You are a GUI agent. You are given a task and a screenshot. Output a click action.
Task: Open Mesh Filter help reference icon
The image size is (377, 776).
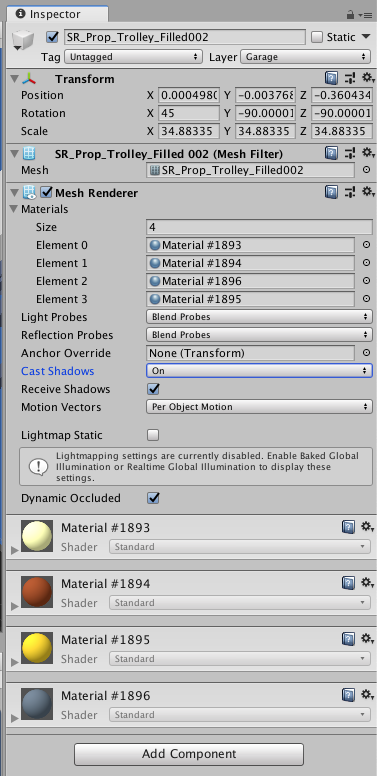331,153
